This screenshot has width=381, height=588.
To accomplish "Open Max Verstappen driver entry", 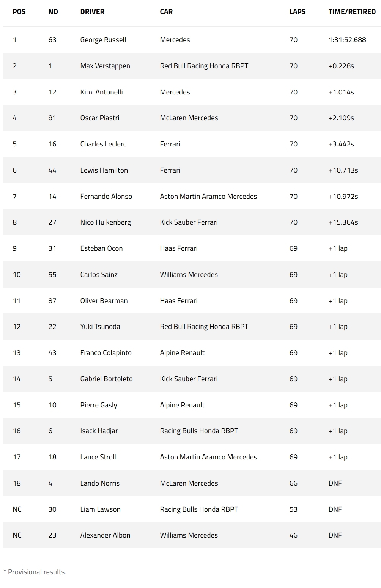I will 105,66.
